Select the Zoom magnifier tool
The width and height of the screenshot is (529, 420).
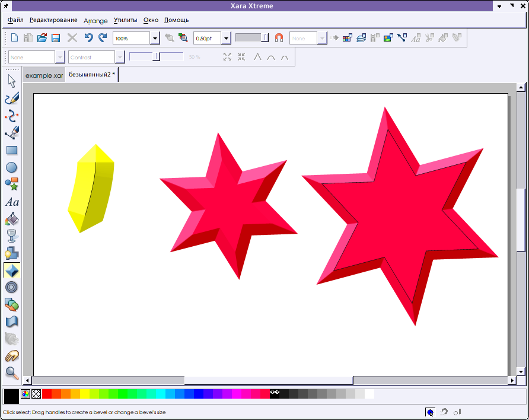tap(12, 373)
